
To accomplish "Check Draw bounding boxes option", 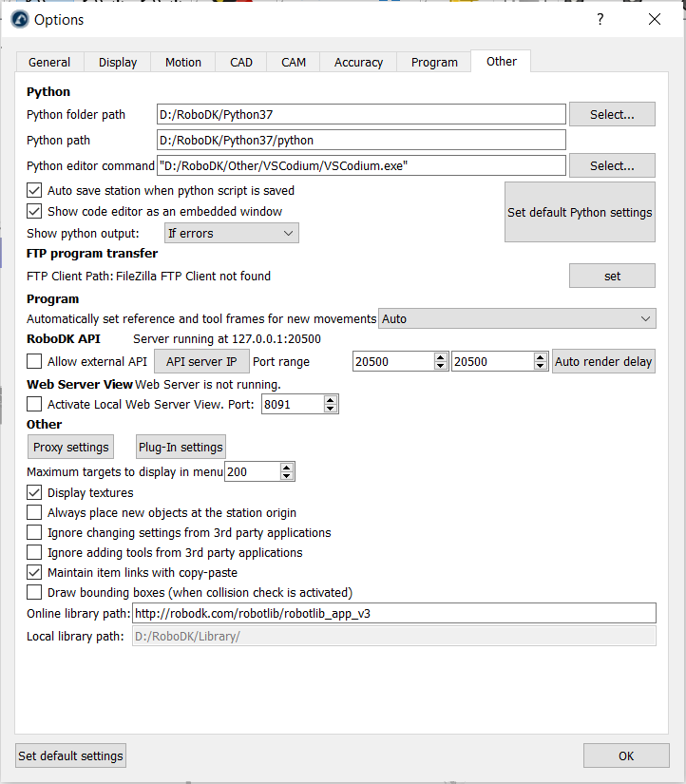I will click(34, 592).
